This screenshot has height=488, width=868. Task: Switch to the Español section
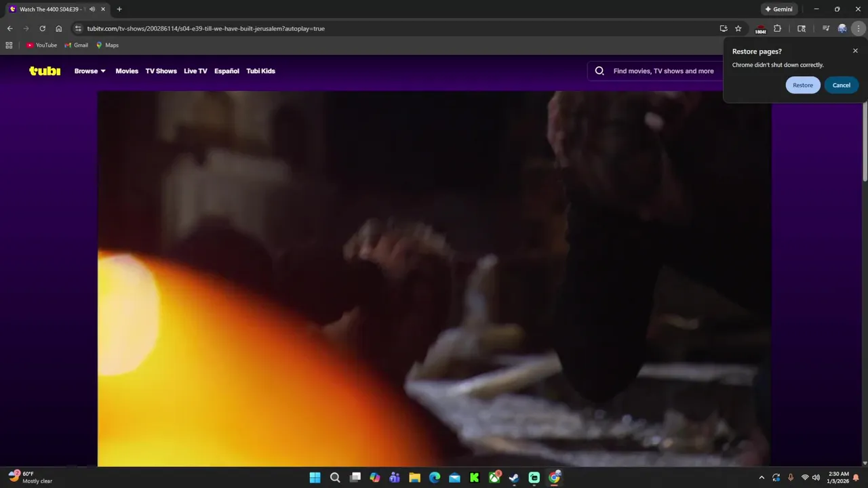coord(226,71)
